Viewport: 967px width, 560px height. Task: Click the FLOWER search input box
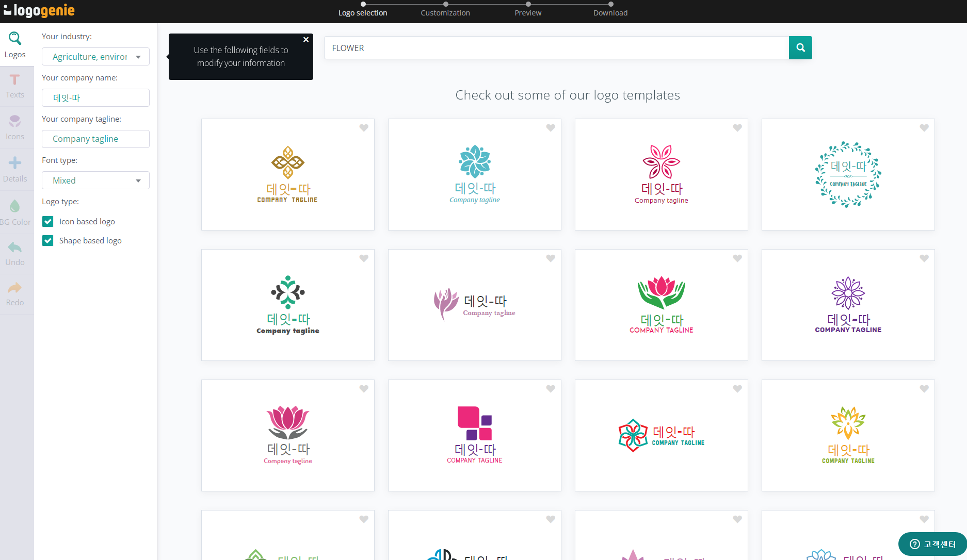556,48
